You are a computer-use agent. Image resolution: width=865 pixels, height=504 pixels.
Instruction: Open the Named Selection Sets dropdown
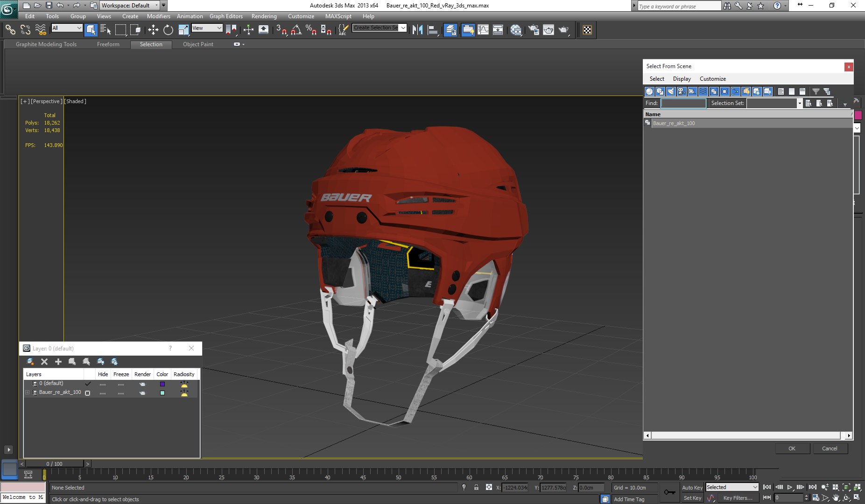[403, 28]
